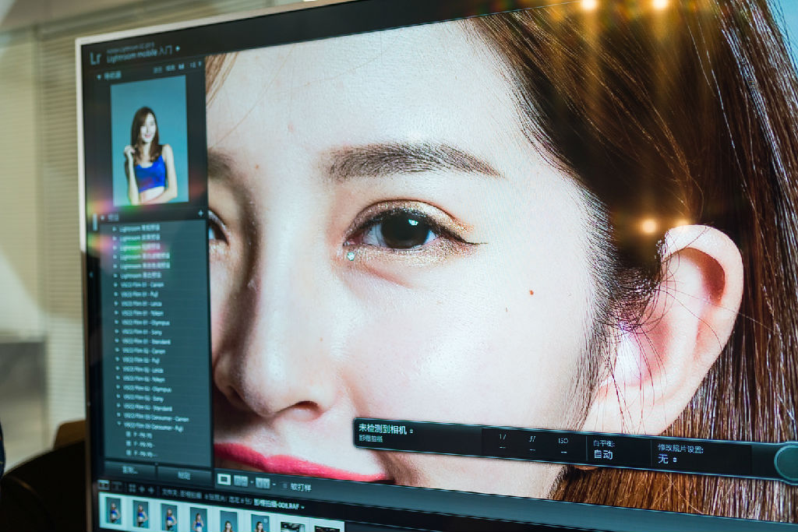The height and width of the screenshot is (532, 798).
Task: Open the 影棚拍摄-001.RAF filmstrip source dropdown
Action: [302, 507]
